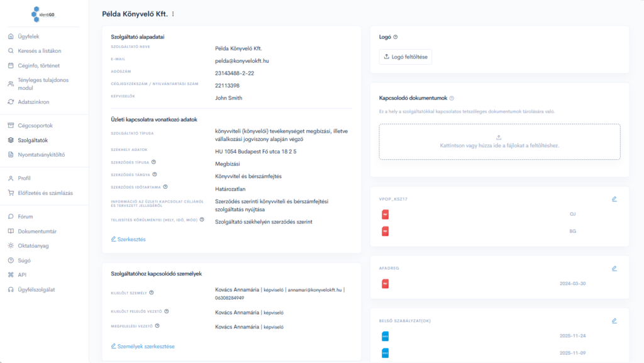Screen dimensions: 644x363
Task: Click the help icon beside Kijelölt felelős vezető
Action: pyautogui.click(x=167, y=311)
